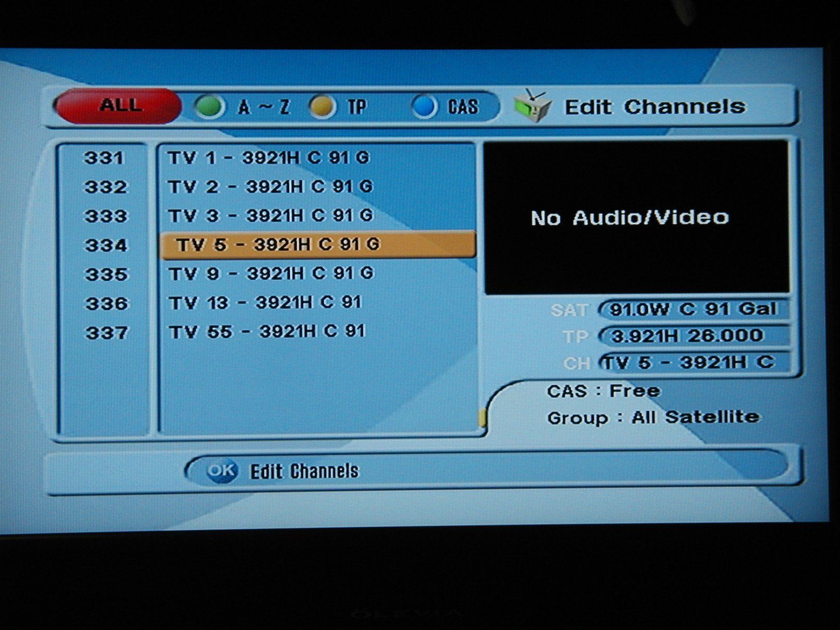Select channel TV 13 - 3921H C 91
This screenshot has height=630, width=840.
tap(265, 302)
